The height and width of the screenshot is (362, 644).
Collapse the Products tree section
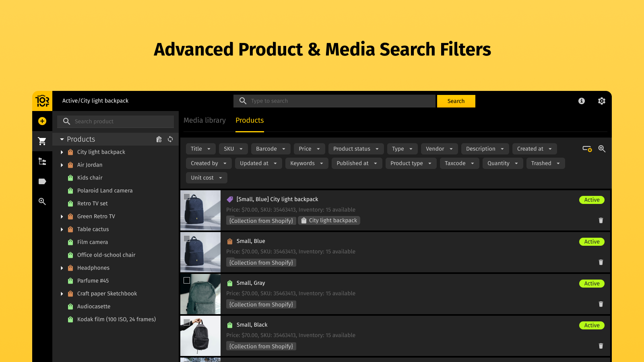tap(62, 139)
